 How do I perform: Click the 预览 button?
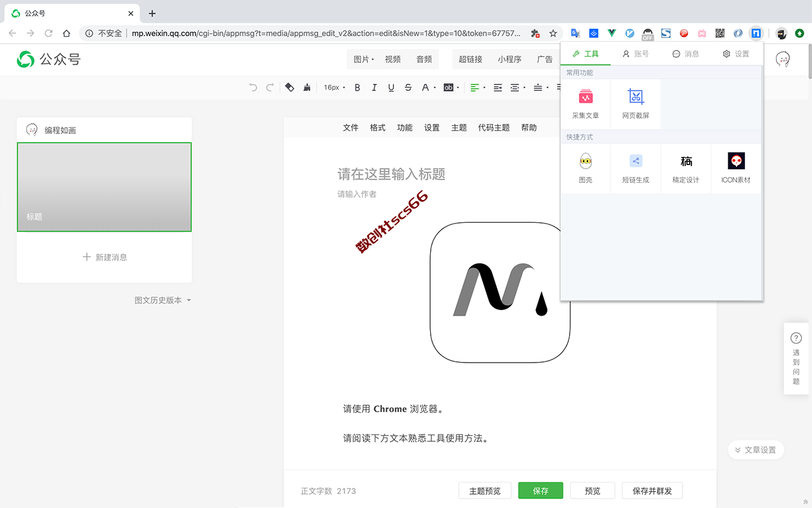click(x=593, y=491)
